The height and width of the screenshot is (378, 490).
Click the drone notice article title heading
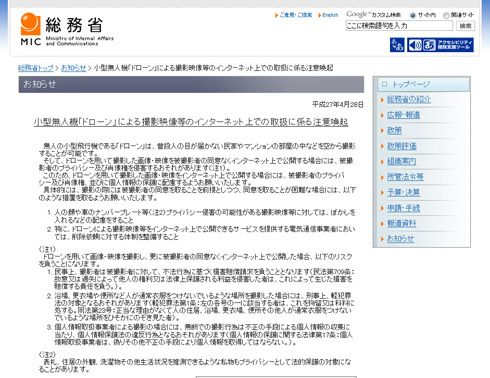(x=191, y=122)
